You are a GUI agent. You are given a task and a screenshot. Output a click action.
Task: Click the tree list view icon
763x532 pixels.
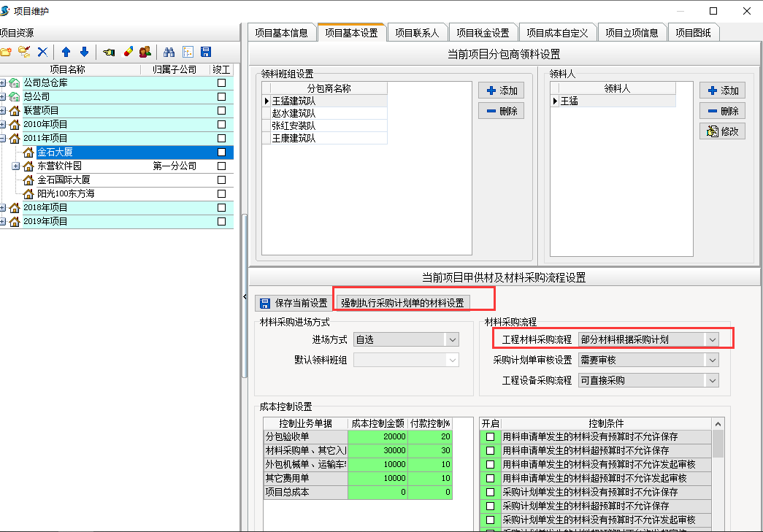pos(188,52)
